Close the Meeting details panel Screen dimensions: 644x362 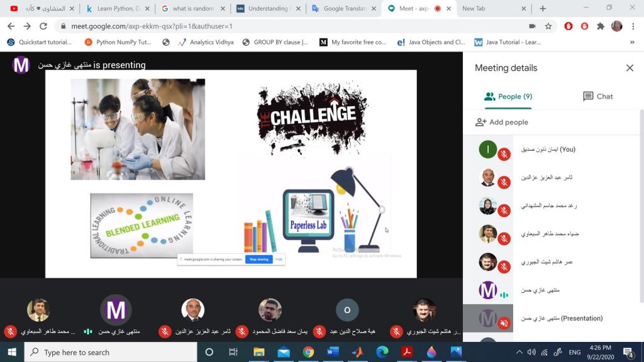630,68
